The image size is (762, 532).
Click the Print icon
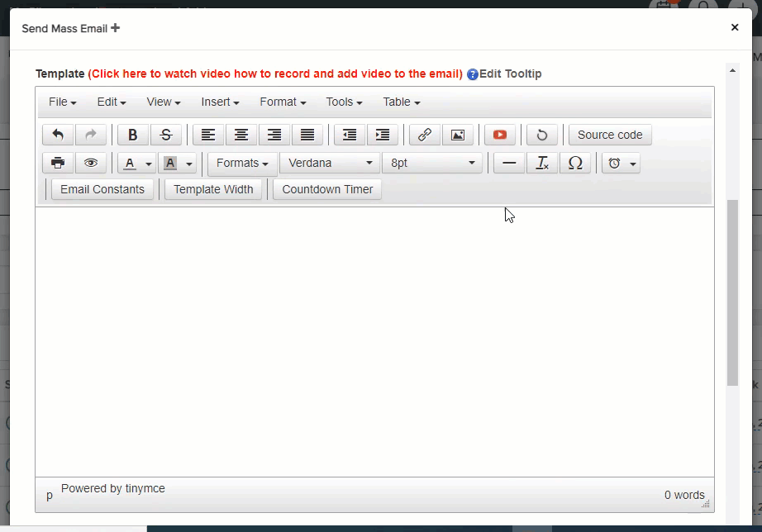click(58, 164)
